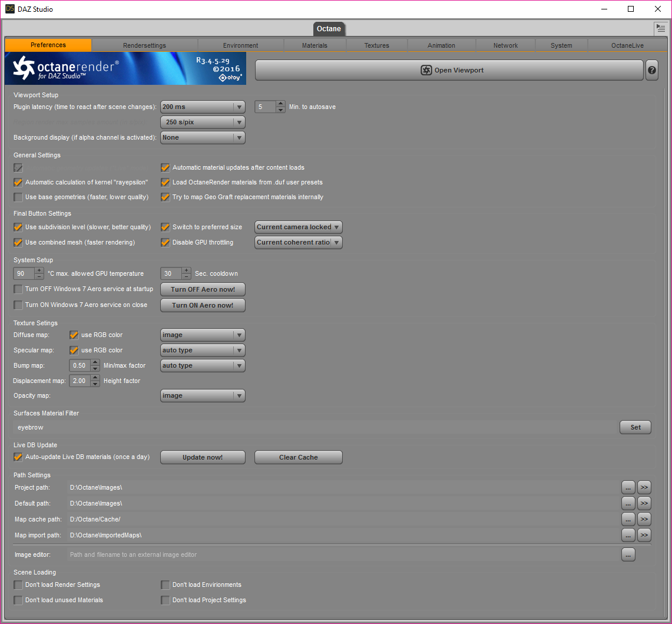
Task: Switch to the Materials tab
Action: pyautogui.click(x=315, y=45)
